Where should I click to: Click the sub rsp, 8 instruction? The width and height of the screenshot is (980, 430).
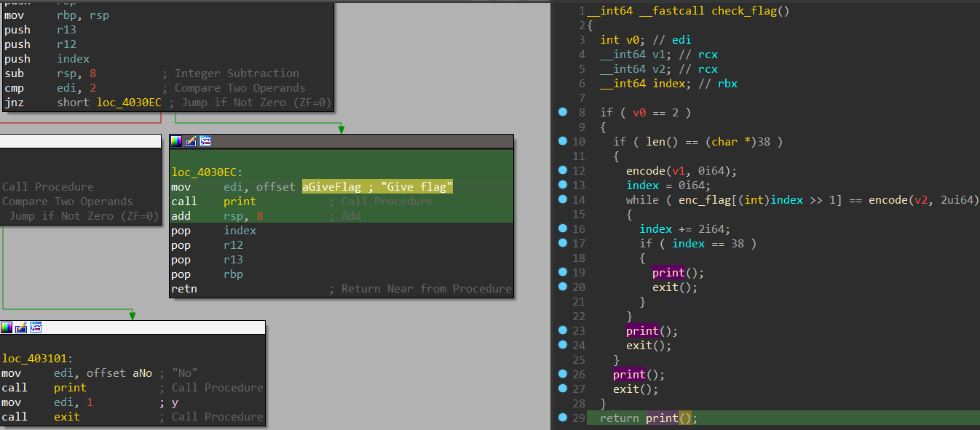point(50,73)
